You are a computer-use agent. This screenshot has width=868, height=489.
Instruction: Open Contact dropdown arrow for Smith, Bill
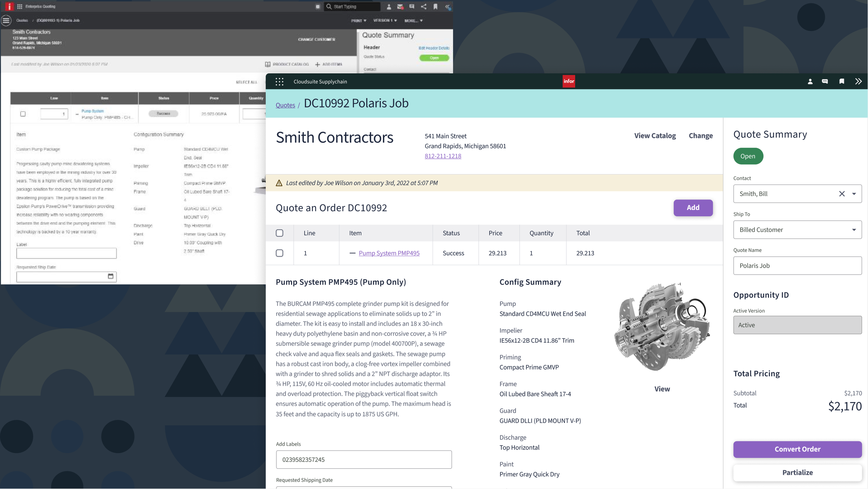(x=854, y=194)
